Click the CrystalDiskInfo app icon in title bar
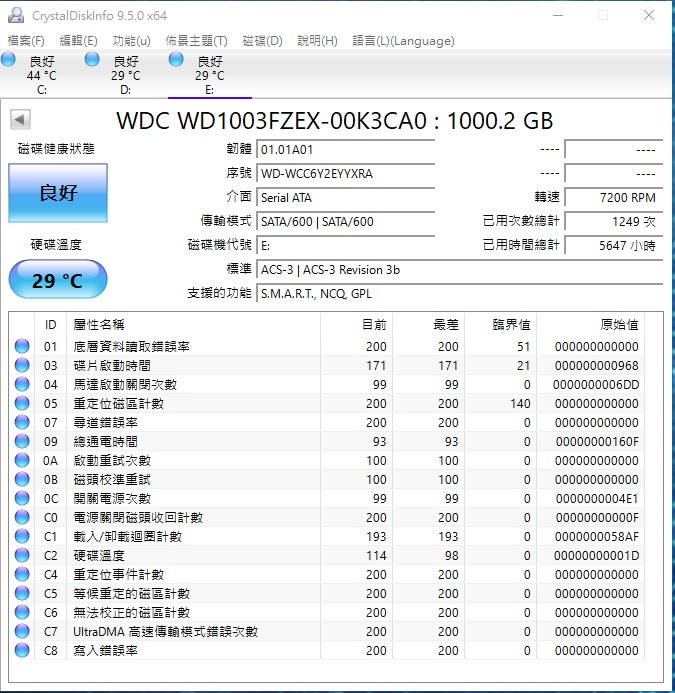Screen dimensions: 675x693 coord(16,15)
